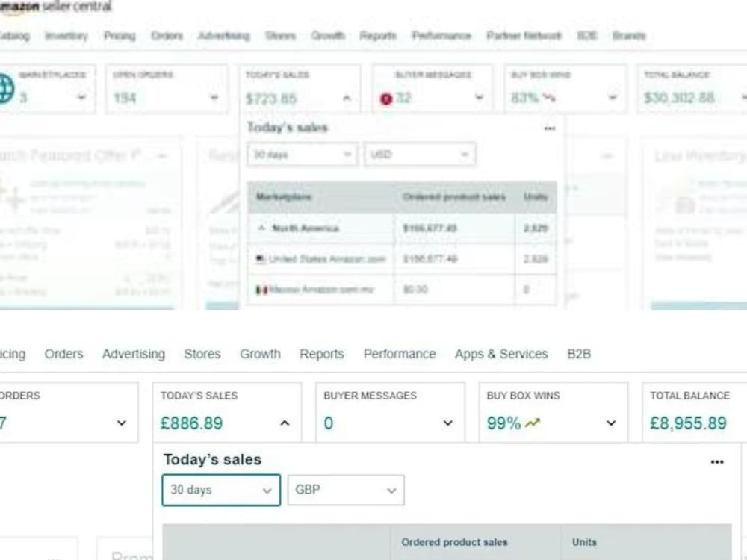
Task: Click the 99% Buy Box Wins value
Action: coord(503,423)
